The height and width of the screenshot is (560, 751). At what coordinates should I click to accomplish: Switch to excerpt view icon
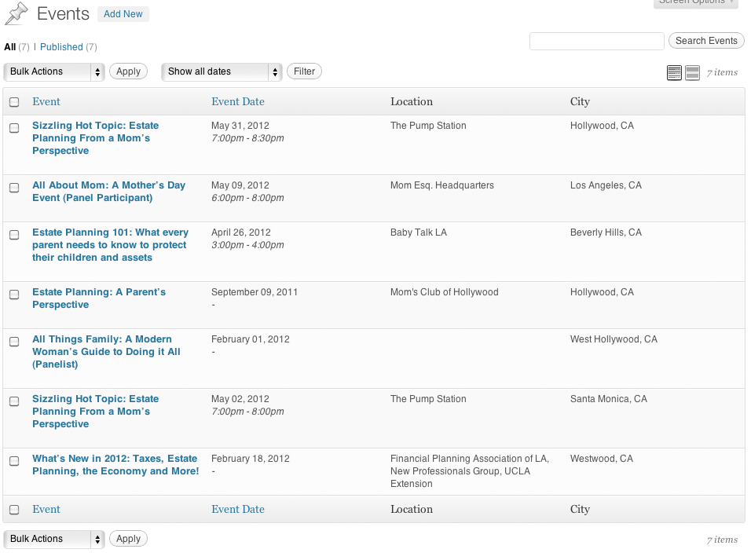pos(692,73)
